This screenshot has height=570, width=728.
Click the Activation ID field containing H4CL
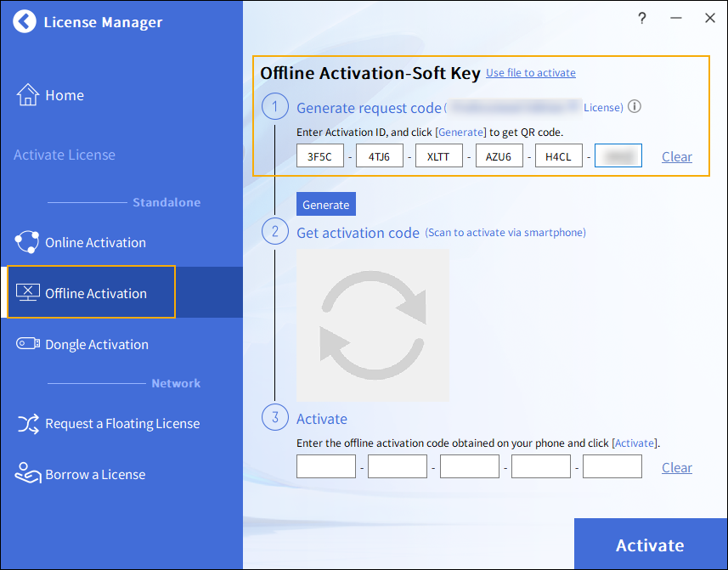click(558, 156)
